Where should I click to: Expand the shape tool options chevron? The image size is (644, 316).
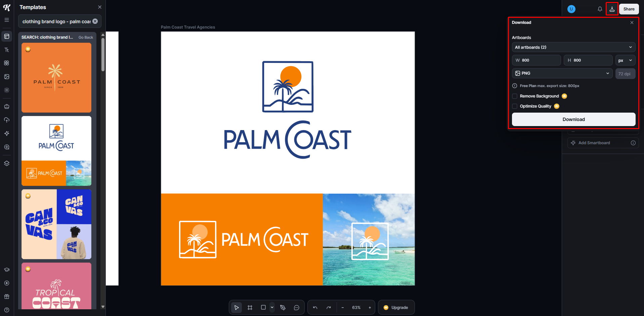click(x=272, y=307)
